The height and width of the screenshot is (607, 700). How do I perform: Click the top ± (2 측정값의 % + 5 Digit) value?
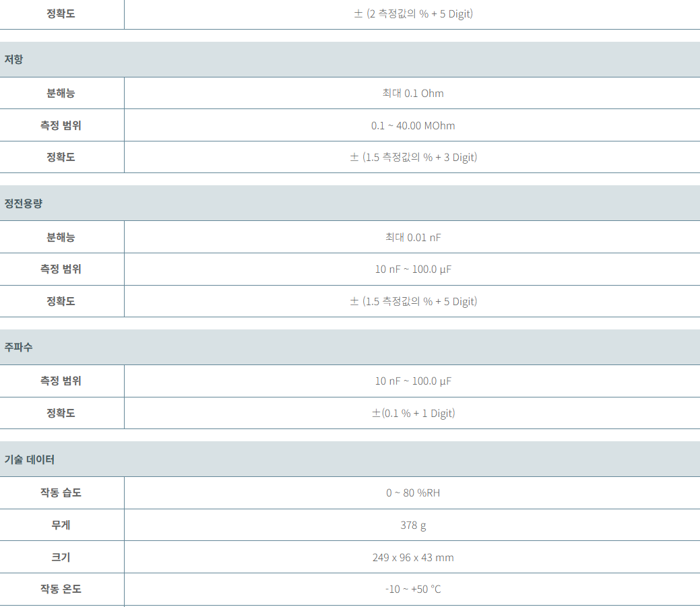[x=414, y=14]
